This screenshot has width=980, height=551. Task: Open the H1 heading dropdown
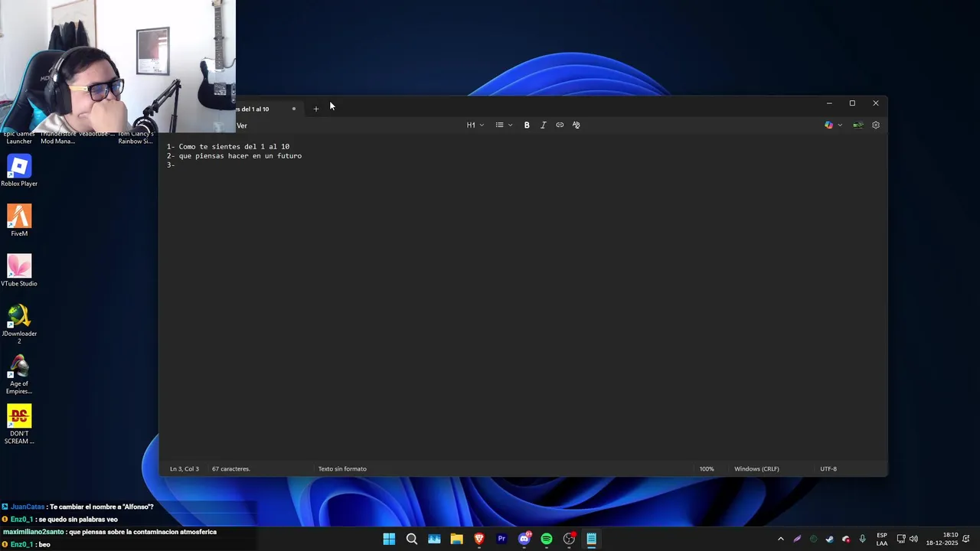475,125
